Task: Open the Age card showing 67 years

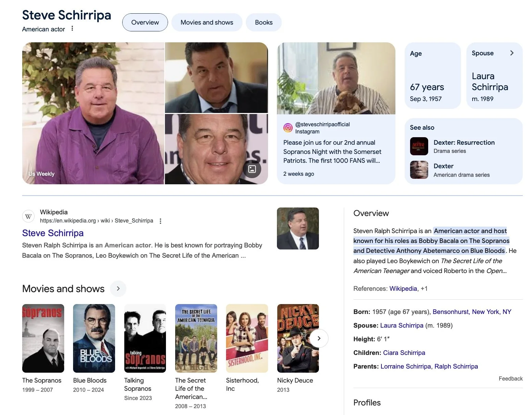Action: (433, 75)
